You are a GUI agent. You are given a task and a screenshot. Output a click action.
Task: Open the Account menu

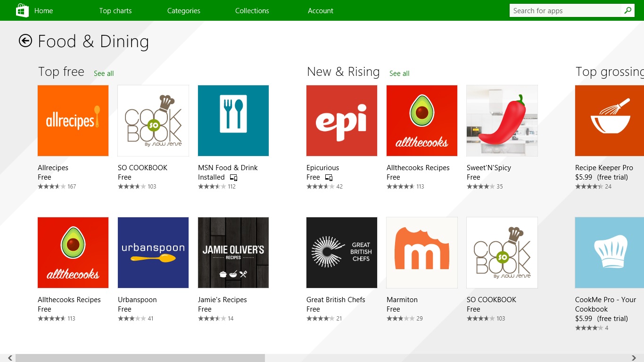click(321, 10)
